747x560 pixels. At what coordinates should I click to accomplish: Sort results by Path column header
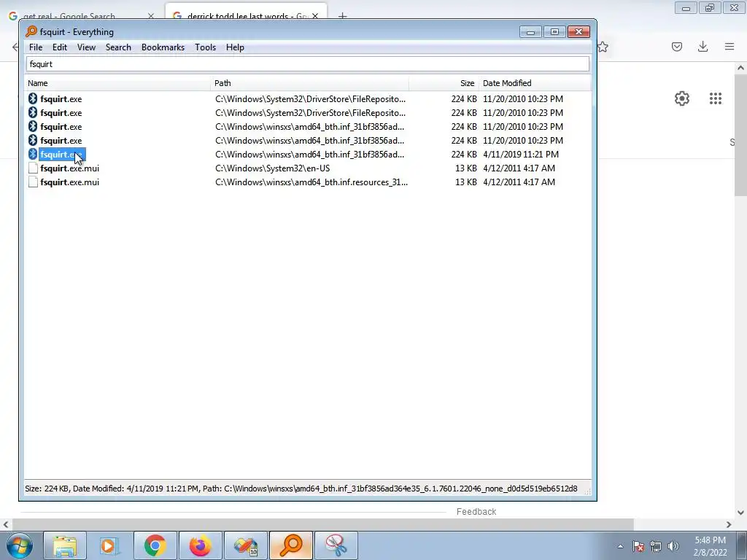(x=309, y=83)
